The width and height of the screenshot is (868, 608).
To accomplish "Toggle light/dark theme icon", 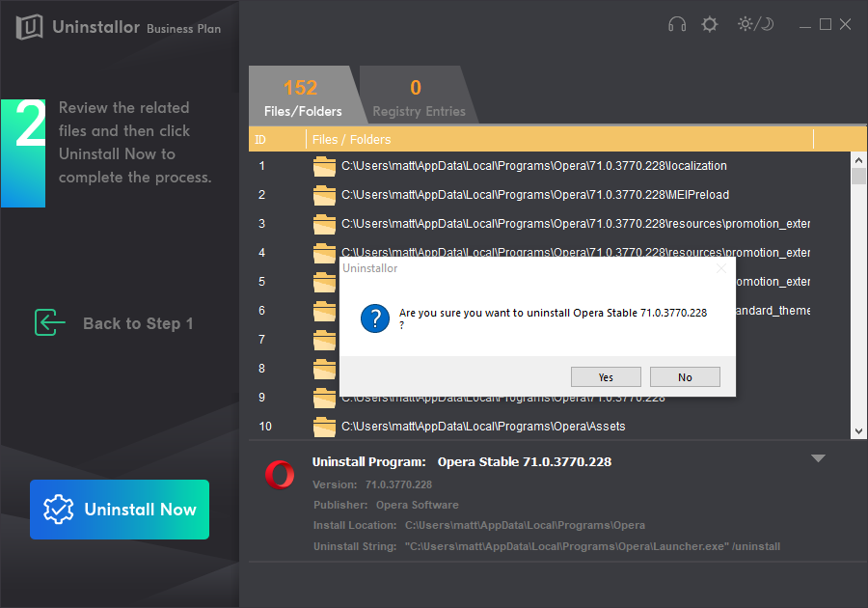I will click(x=755, y=24).
